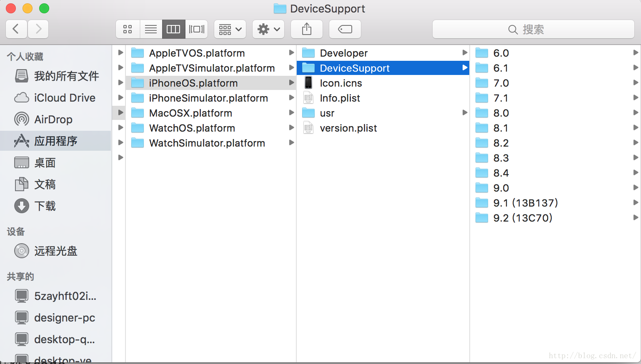Image resolution: width=641 pixels, height=364 pixels.
Task: Select the AppleTVSimulator.platform folder
Action: [x=211, y=68]
